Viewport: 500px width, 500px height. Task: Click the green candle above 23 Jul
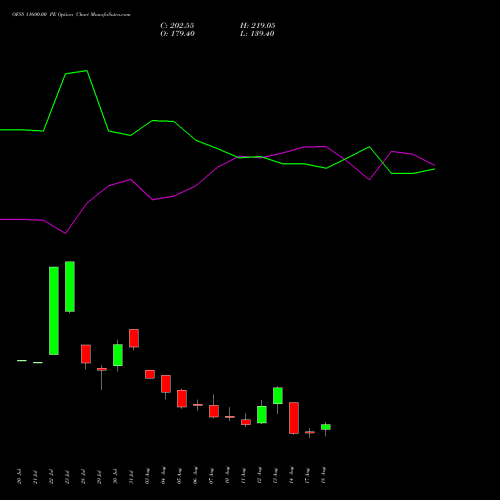point(70,287)
